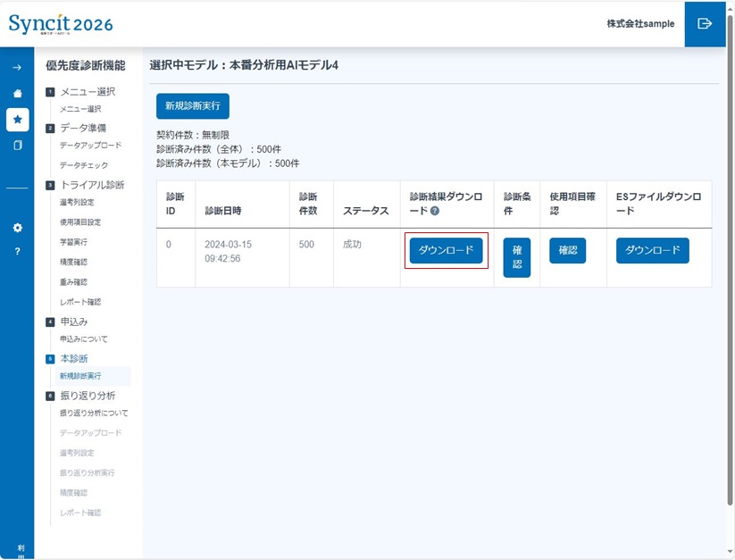Open the home icon in the sidebar
Viewport: 735px width, 560px height.
tap(20, 92)
